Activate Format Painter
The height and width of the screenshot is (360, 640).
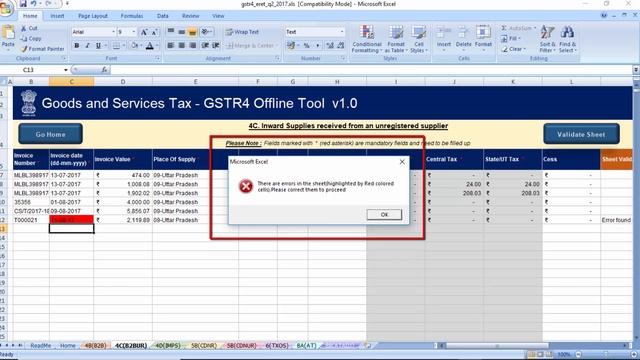coord(42,49)
